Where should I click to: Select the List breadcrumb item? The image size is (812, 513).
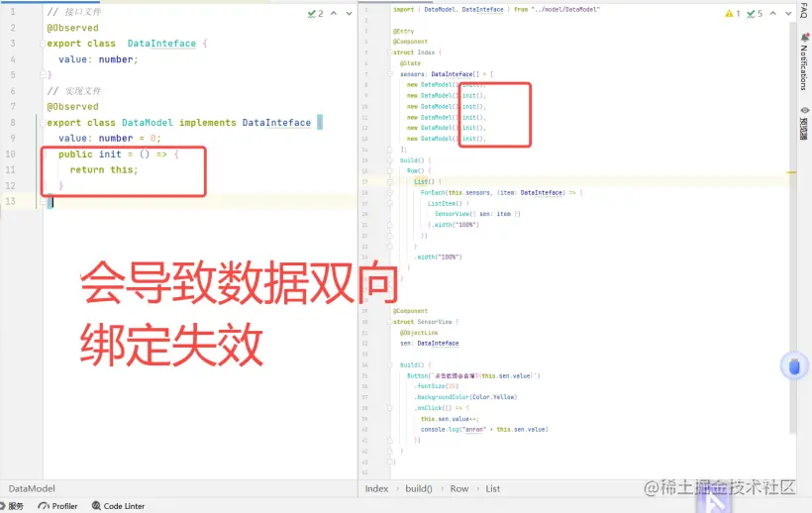tap(493, 488)
